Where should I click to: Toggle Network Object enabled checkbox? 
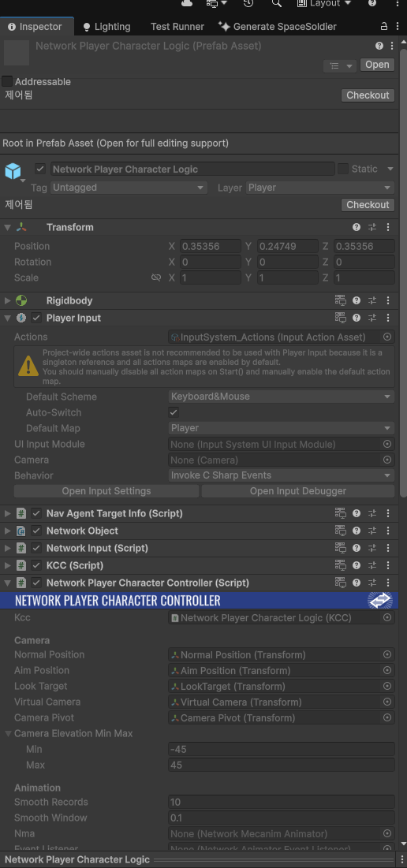(x=36, y=531)
